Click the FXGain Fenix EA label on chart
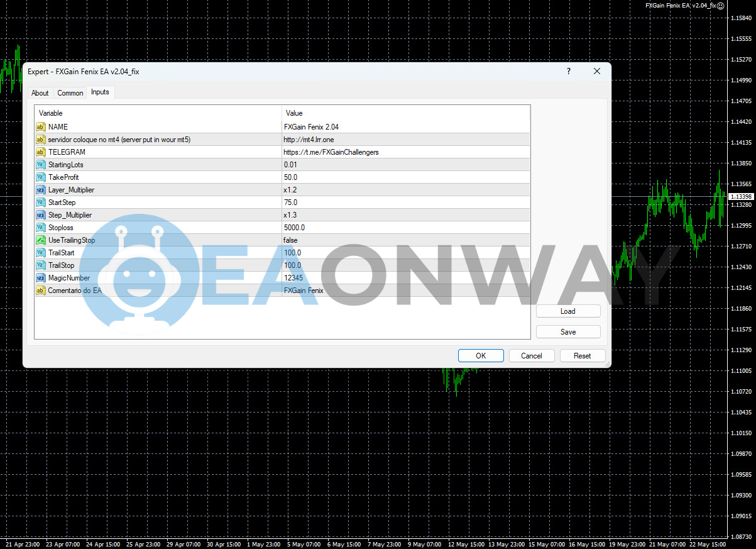 (x=680, y=5)
